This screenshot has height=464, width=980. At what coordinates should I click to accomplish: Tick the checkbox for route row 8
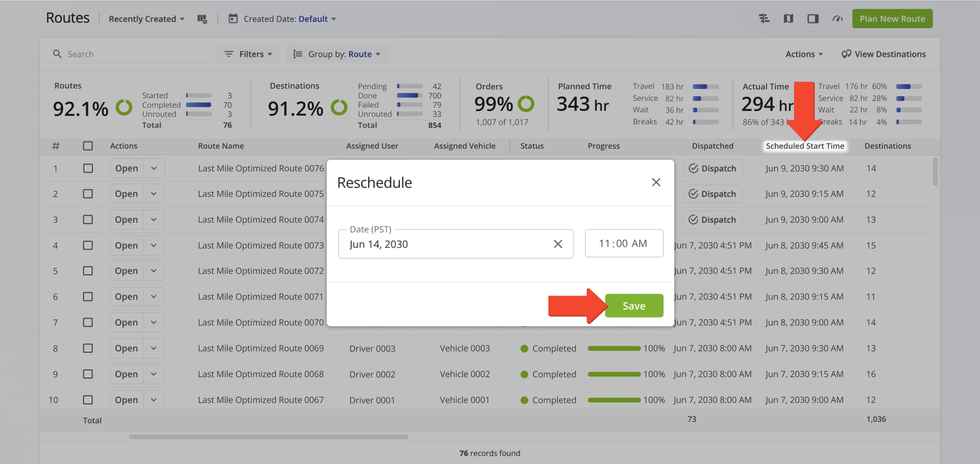click(88, 348)
